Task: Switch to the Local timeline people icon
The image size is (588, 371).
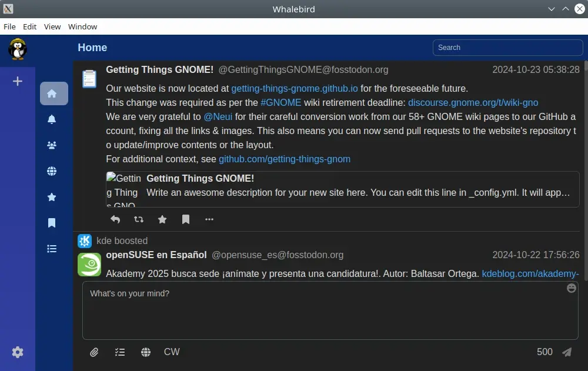Action: (52, 145)
